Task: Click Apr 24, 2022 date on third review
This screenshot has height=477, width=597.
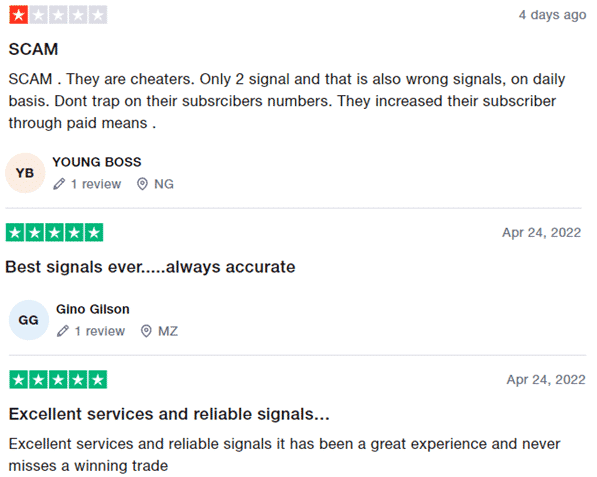Action: [546, 380]
